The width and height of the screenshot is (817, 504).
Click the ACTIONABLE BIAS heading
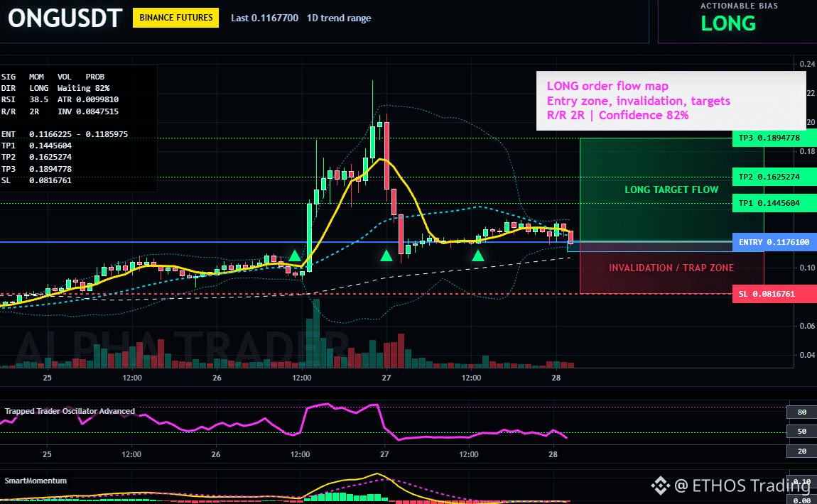tap(739, 6)
